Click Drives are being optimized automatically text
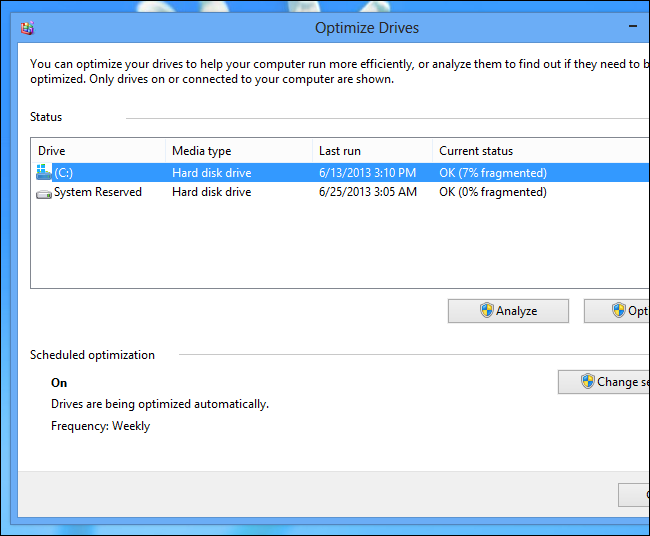Screen dimensions: 650x536 pos(160,404)
